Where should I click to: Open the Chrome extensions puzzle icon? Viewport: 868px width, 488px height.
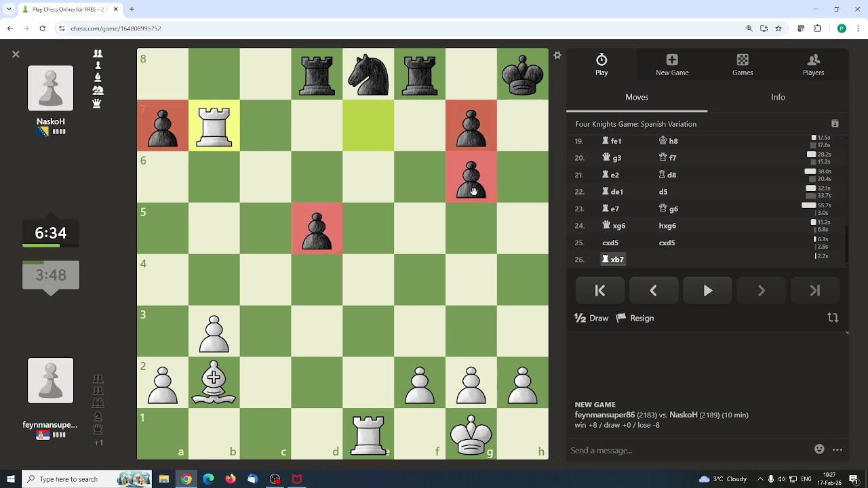818,28
